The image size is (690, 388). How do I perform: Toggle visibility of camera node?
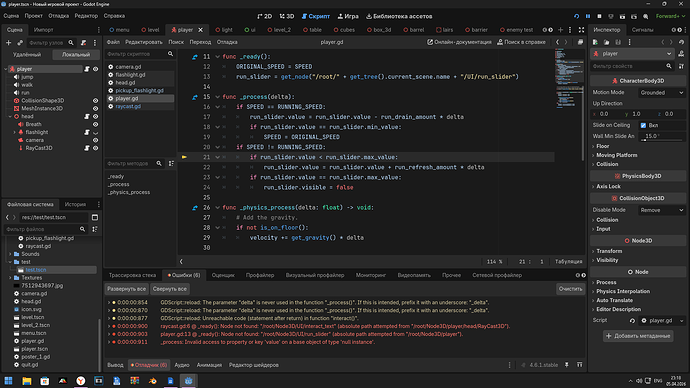click(x=95, y=140)
